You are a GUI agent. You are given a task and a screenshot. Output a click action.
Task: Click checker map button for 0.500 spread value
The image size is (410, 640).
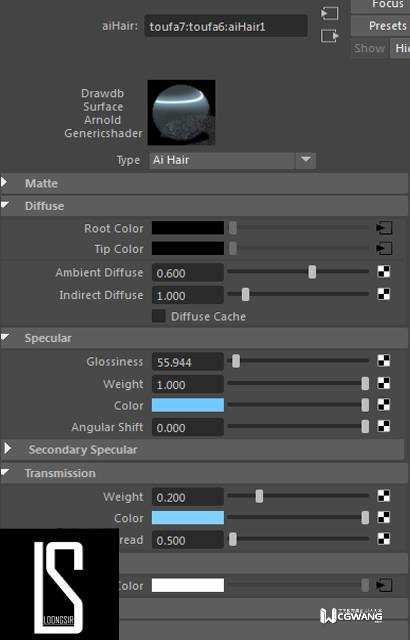[x=384, y=538]
